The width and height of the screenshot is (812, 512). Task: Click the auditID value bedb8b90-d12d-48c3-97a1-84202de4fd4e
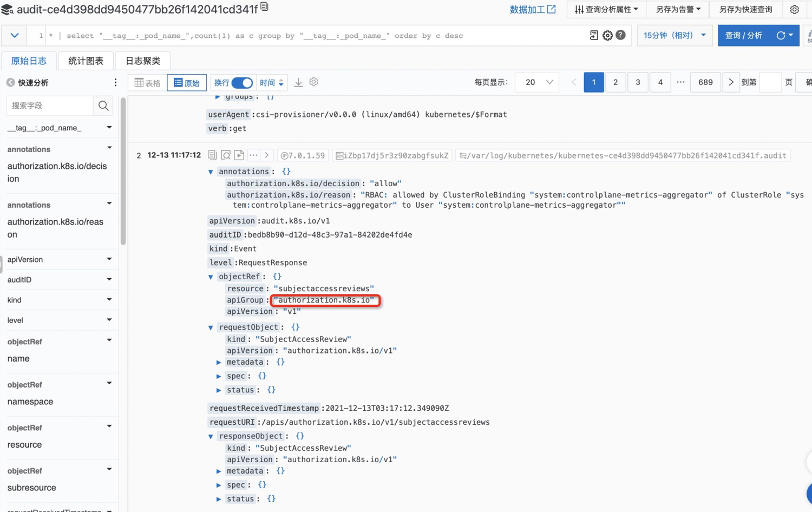tap(330, 235)
